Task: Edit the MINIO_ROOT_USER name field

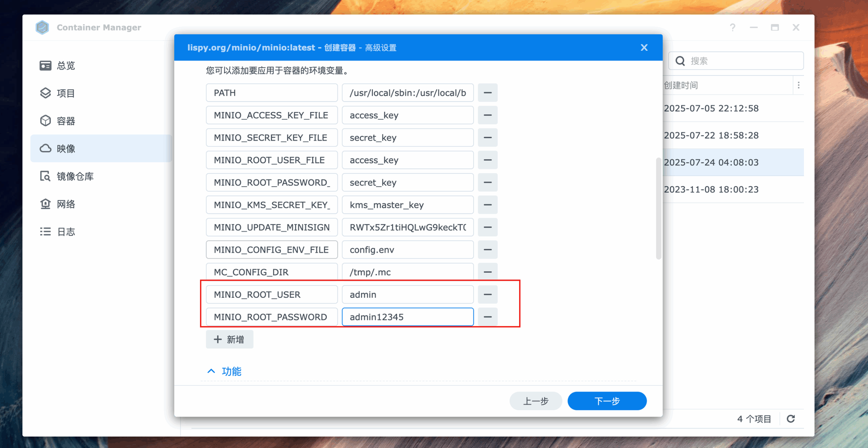Action: tap(272, 295)
